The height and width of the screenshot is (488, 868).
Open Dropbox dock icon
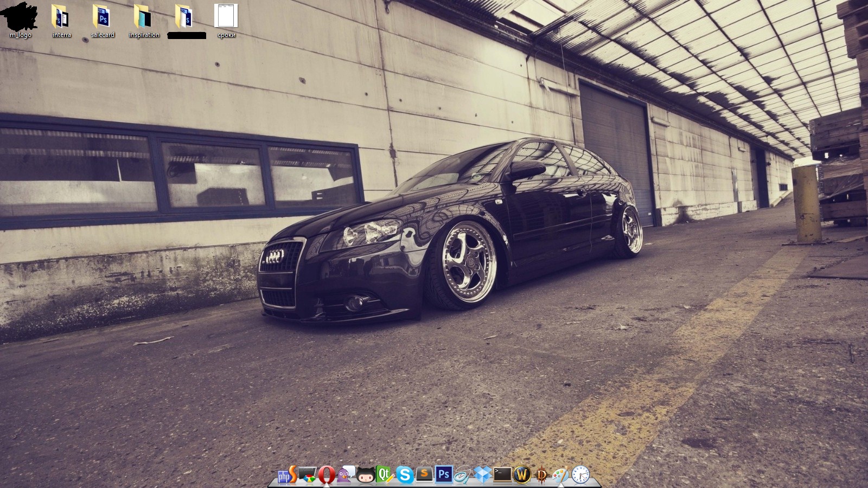[x=483, y=475]
